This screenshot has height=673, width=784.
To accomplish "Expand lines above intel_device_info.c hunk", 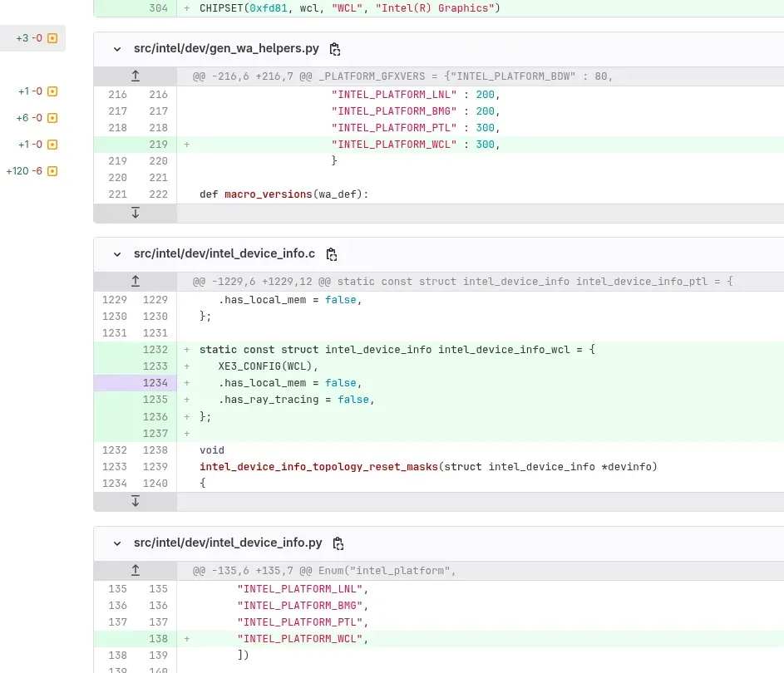I will click(x=135, y=282).
